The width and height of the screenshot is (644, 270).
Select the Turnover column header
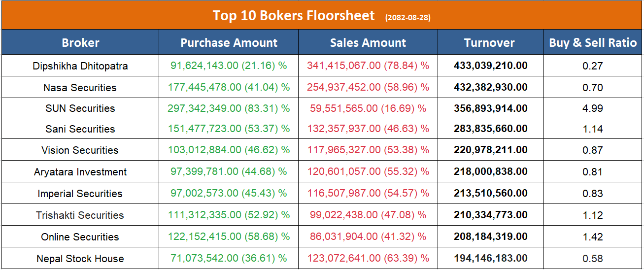[489, 43]
